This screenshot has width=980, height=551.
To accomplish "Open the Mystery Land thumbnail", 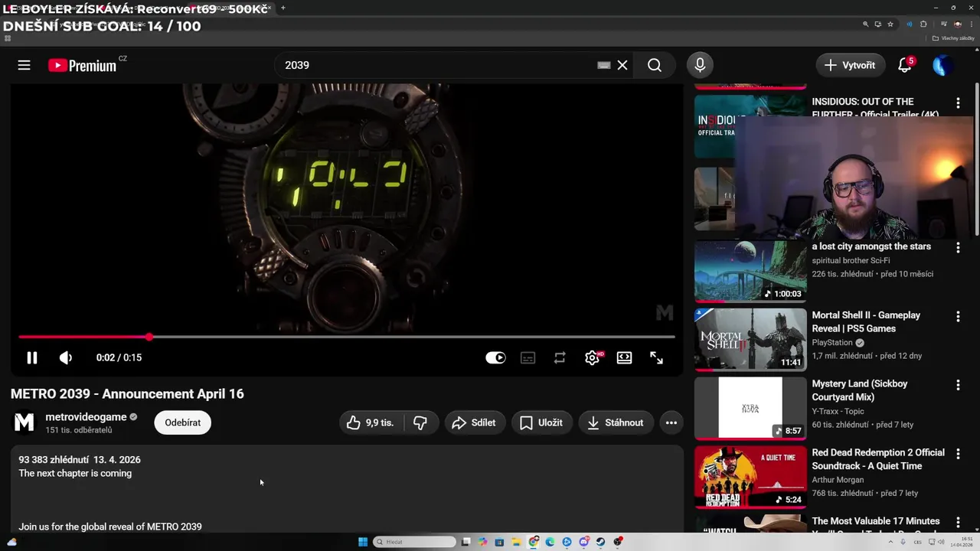I will point(750,408).
